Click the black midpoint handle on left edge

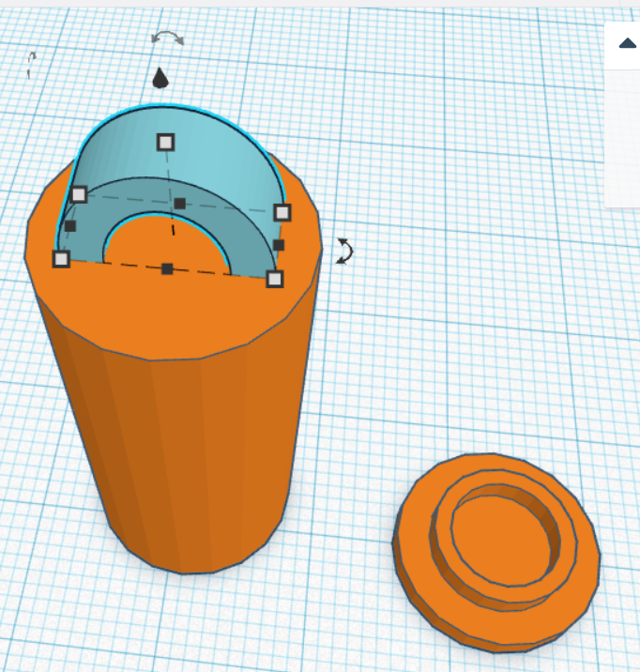(70, 226)
